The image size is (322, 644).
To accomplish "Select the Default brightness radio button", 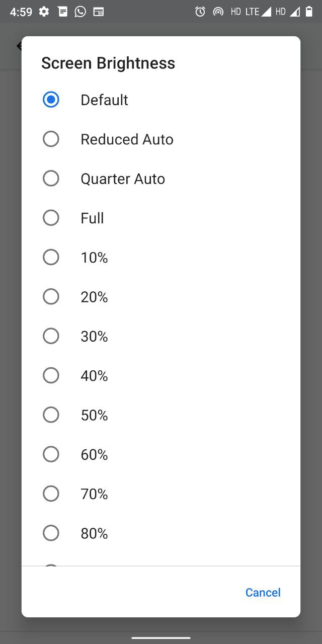I will [51, 100].
